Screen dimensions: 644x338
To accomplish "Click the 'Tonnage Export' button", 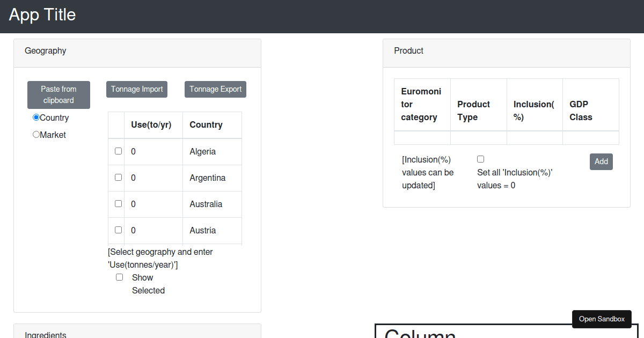I will [215, 89].
